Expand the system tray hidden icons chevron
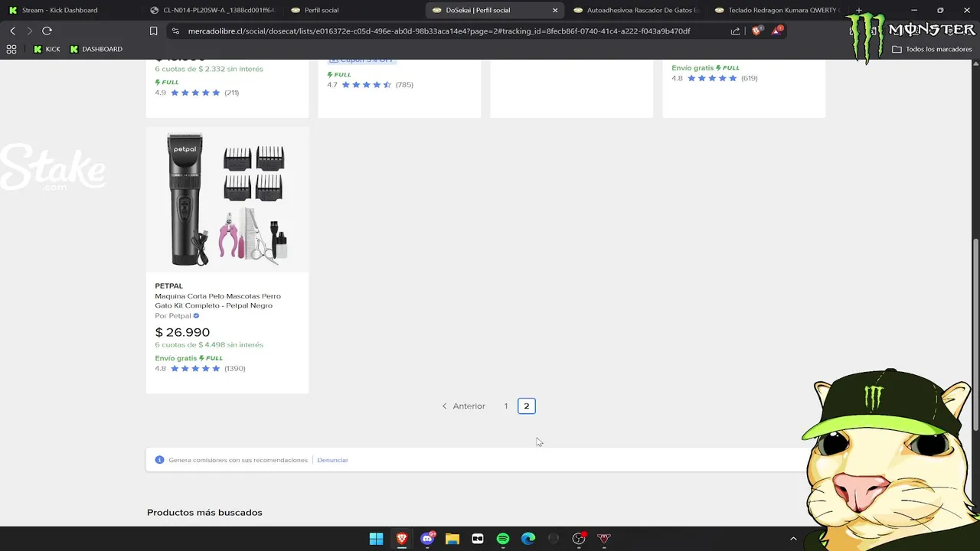Viewport: 980px width, 551px height. tap(793, 539)
